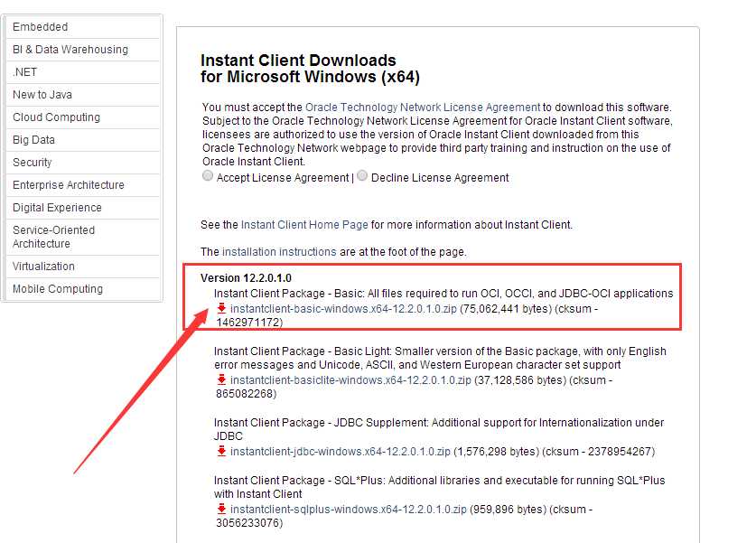Jump to installation instructions link
This screenshot has height=543, width=756.
tap(279, 252)
